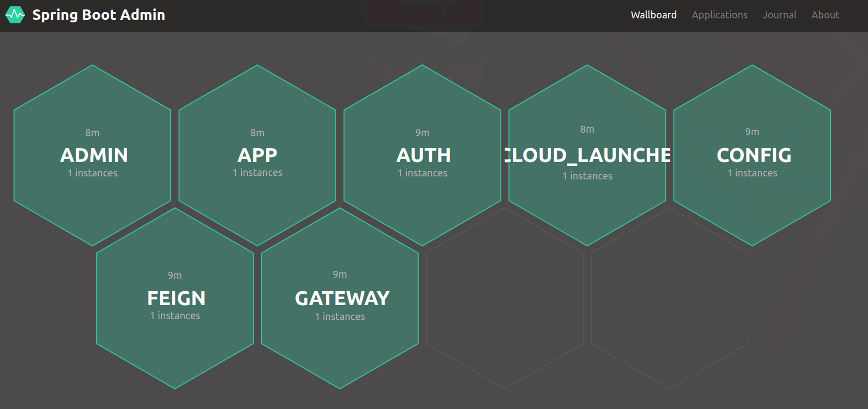Click '1 instances' under AUTH
This screenshot has height=409, width=868.
[x=422, y=173]
